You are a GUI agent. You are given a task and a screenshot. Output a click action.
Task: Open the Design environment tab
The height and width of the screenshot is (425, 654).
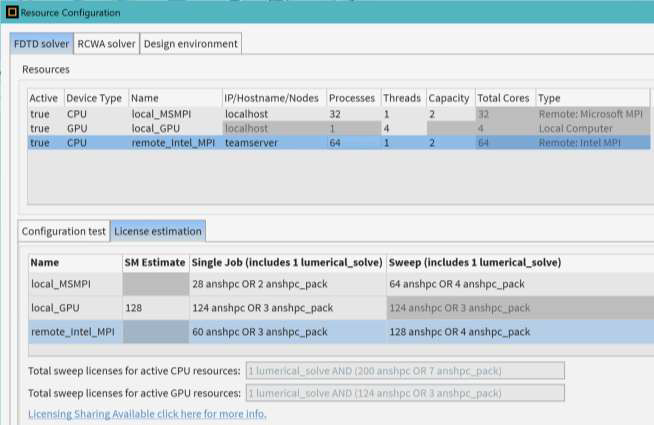(191, 44)
